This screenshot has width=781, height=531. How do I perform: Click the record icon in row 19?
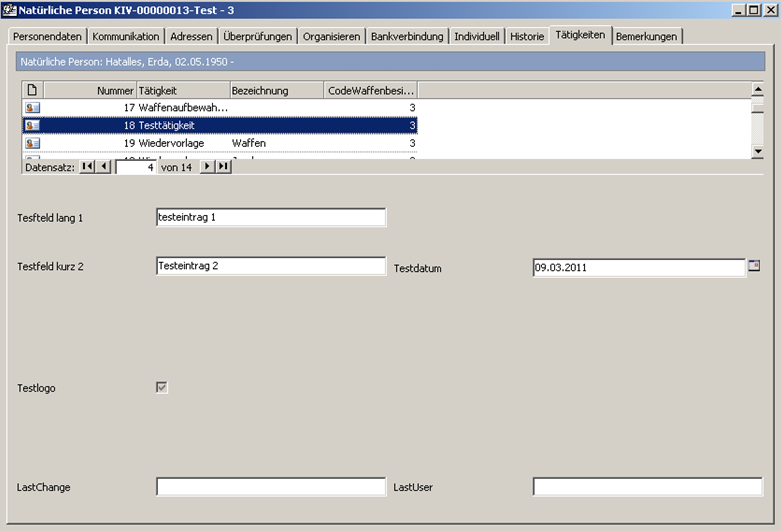coord(32,143)
